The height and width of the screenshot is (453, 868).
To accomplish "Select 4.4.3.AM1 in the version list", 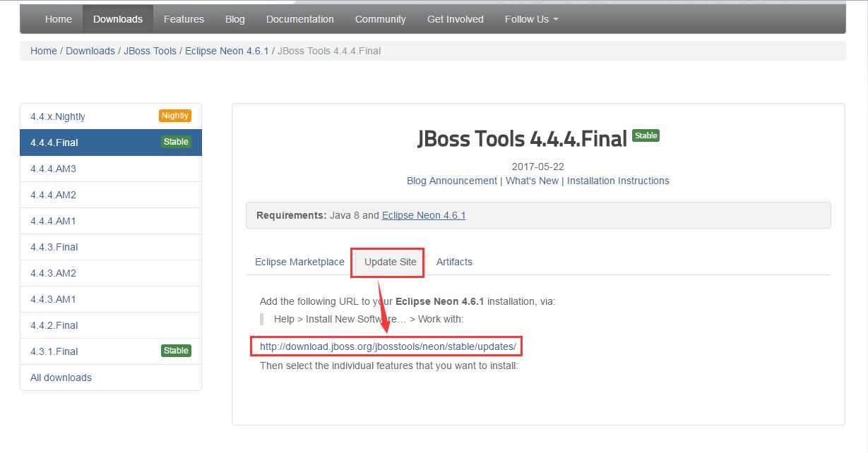I will click(x=111, y=299).
